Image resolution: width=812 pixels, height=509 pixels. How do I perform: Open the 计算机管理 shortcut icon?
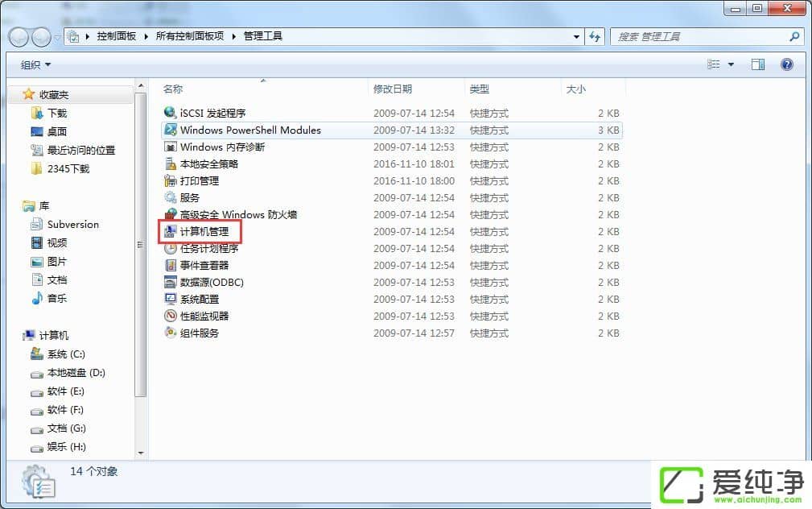click(170, 232)
